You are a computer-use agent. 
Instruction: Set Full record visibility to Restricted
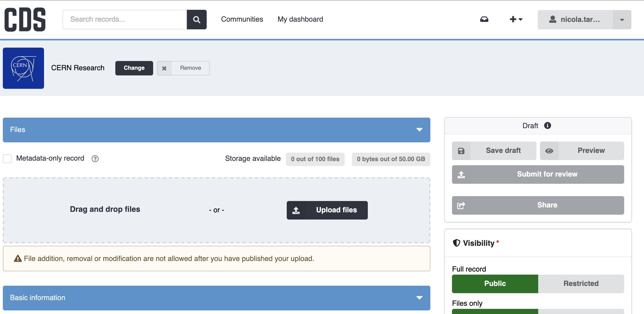click(x=581, y=284)
